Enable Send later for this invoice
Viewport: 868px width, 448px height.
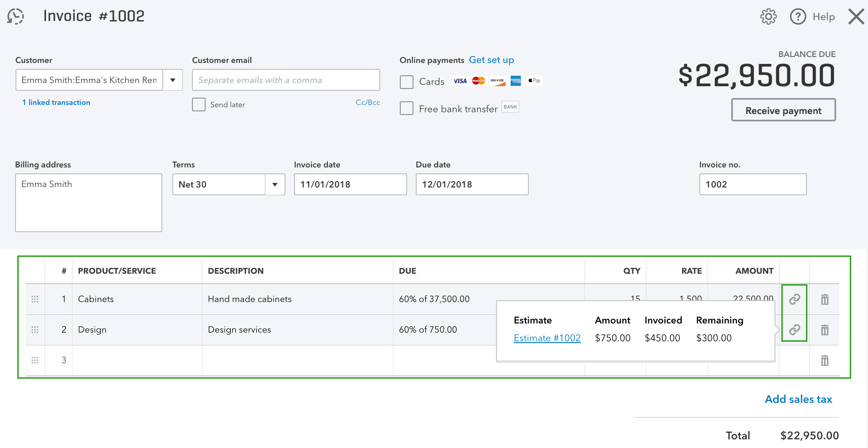point(199,104)
